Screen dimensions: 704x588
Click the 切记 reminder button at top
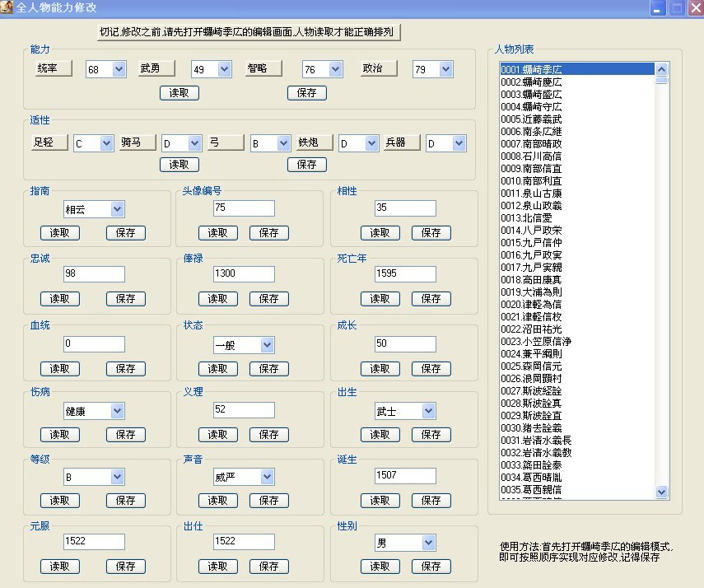pyautogui.click(x=246, y=32)
